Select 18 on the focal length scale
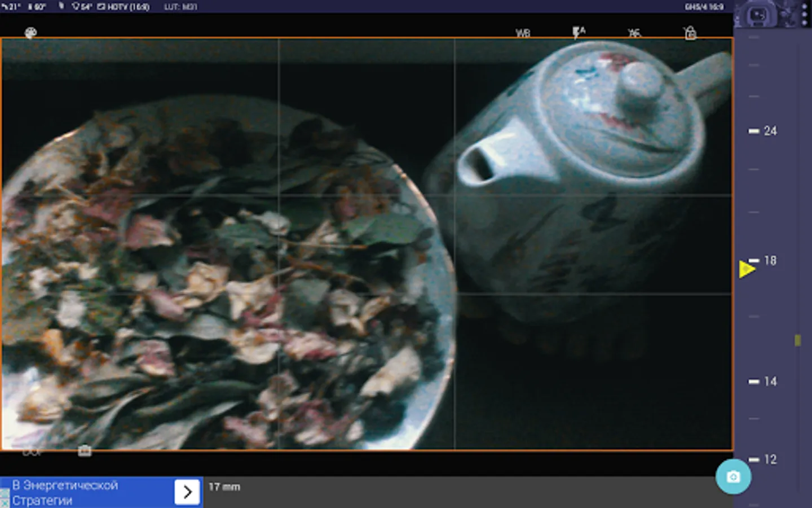This screenshot has width=812, height=508. point(770,261)
